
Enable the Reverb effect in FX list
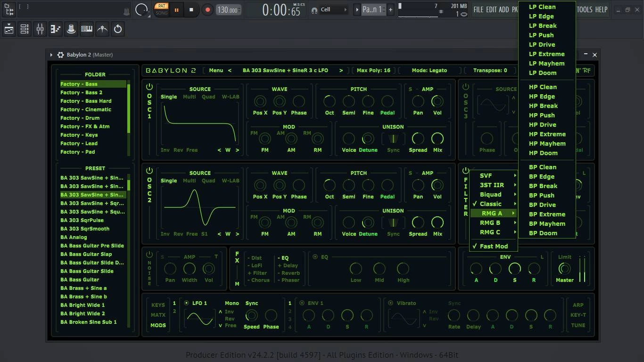coord(289,273)
